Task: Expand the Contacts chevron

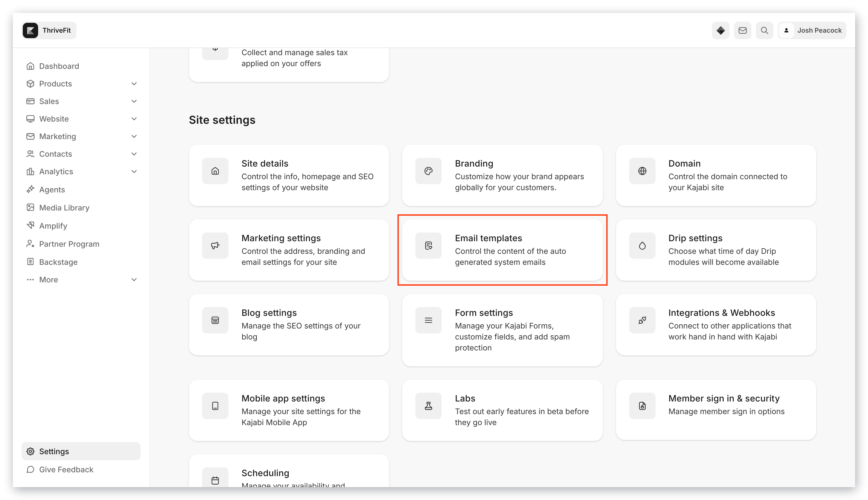Action: coord(134,154)
